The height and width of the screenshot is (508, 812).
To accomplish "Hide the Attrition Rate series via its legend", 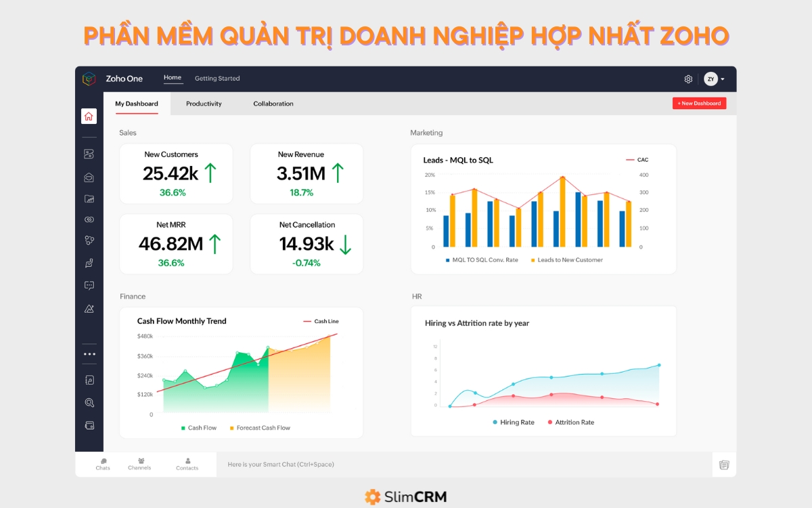I will 570,422.
